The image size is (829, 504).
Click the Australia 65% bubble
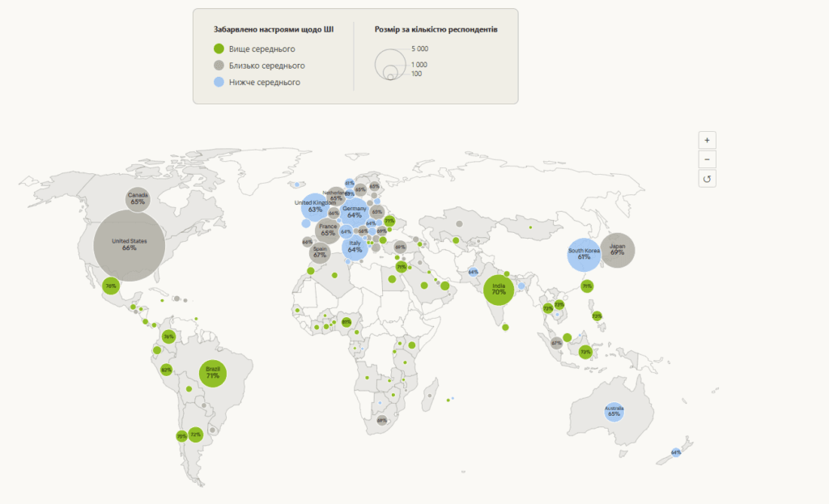click(x=614, y=412)
